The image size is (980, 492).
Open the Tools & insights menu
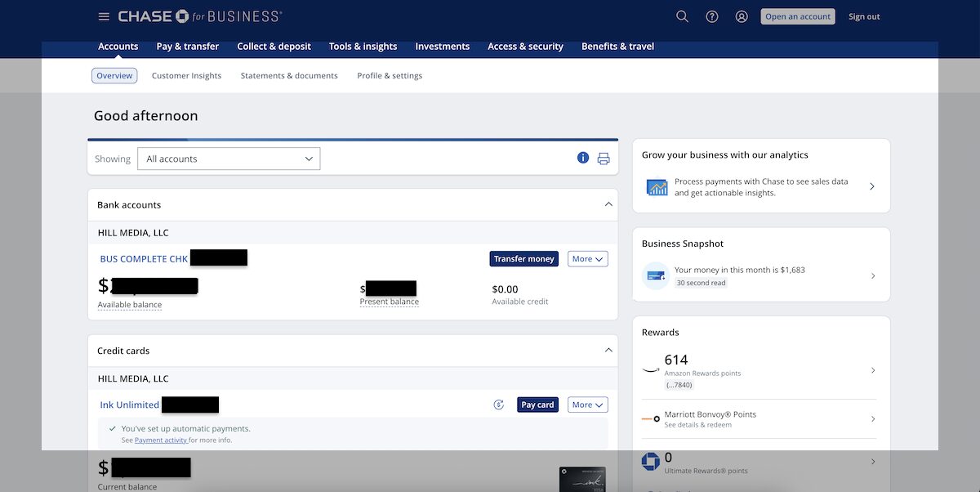click(x=363, y=47)
